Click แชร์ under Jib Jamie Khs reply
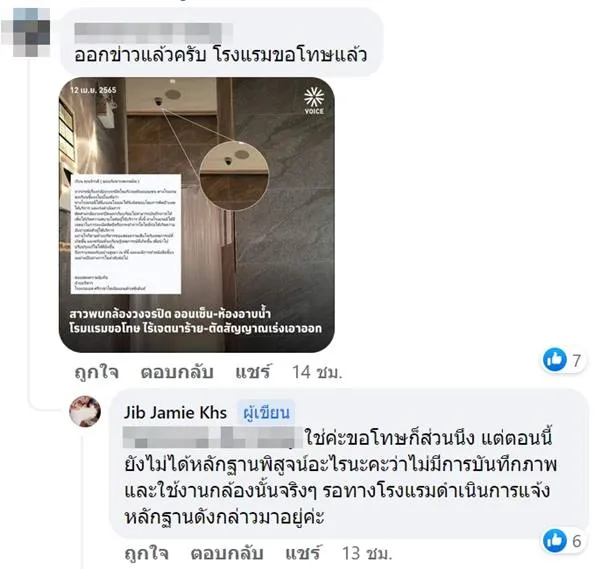The height and width of the screenshot is (569, 600). 303,553
